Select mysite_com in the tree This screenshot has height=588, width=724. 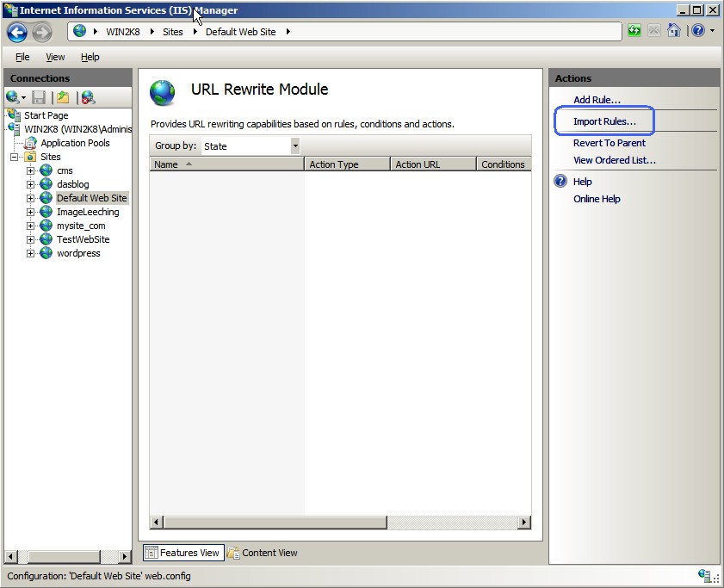(81, 226)
